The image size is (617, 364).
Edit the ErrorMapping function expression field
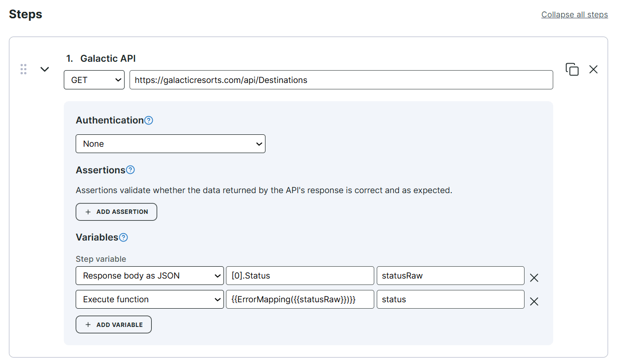point(300,299)
